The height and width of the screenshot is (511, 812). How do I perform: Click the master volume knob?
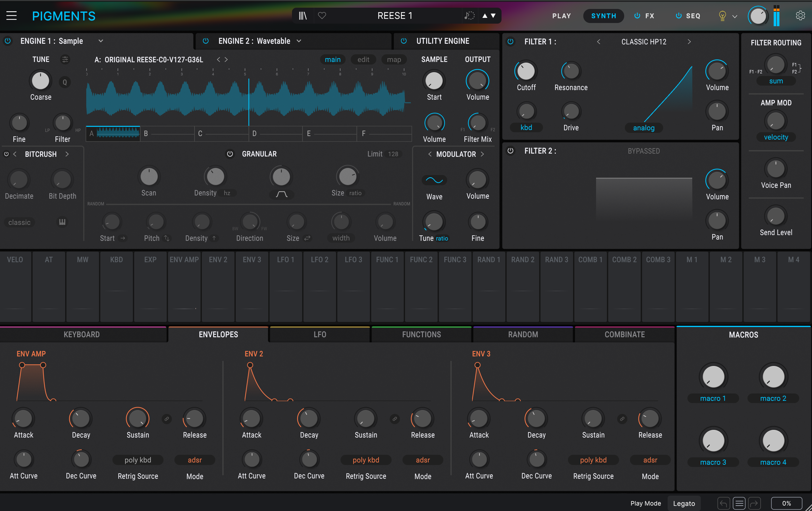(758, 16)
